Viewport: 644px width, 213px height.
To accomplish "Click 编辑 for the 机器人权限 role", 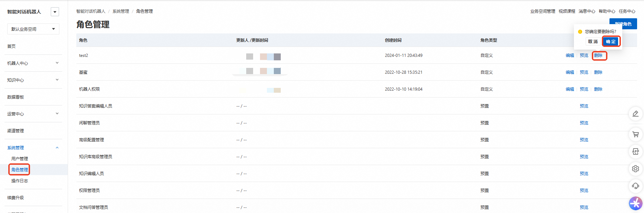I will 570,89.
